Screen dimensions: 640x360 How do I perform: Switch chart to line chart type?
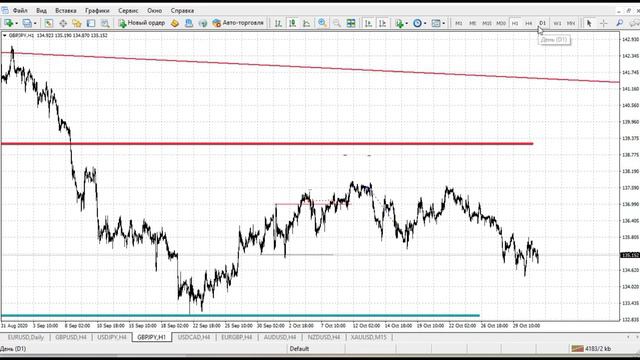click(x=307, y=23)
